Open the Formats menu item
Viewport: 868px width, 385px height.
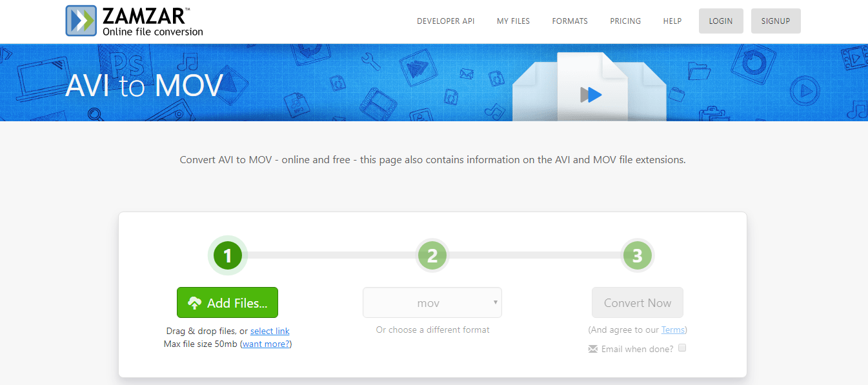(570, 21)
